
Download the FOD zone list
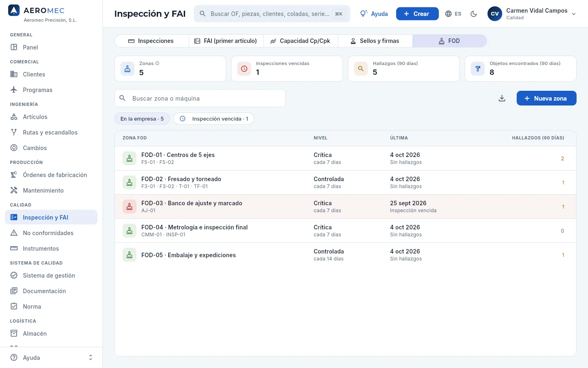[502, 98]
